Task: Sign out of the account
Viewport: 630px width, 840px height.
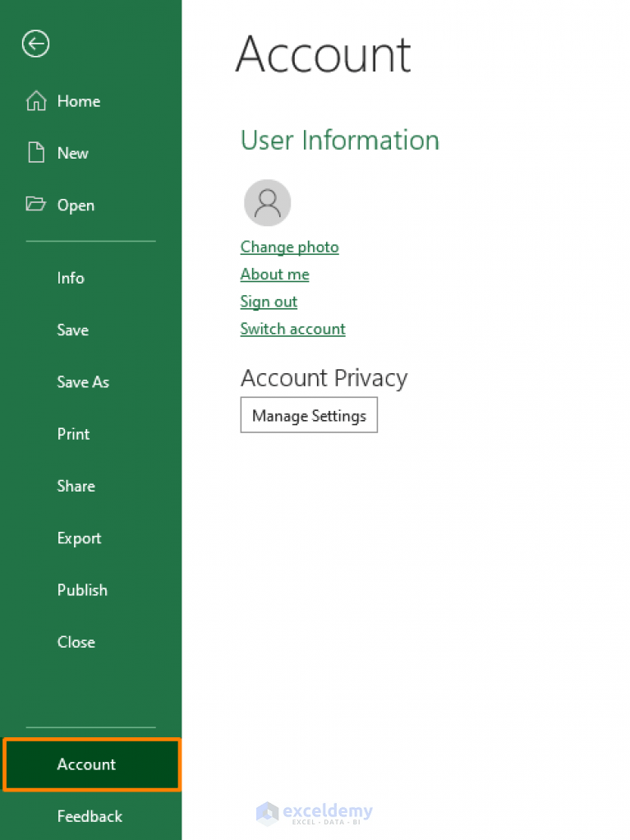Action: point(269,302)
